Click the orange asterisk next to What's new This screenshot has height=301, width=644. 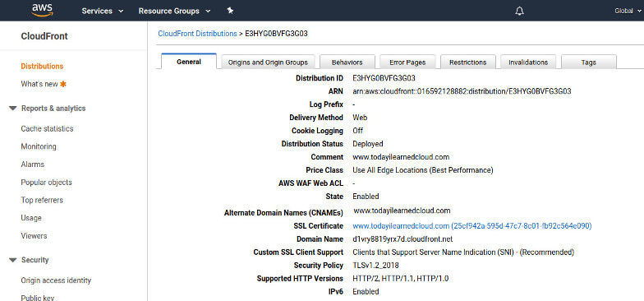(x=63, y=84)
